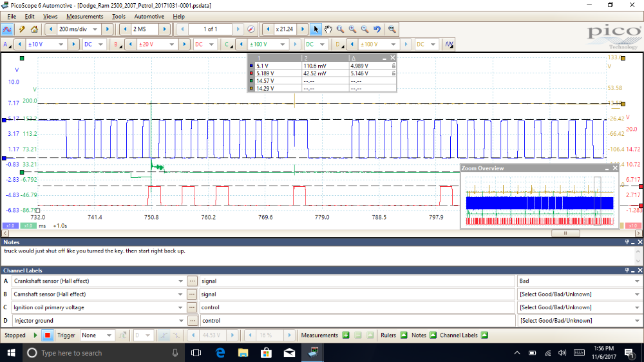Add a measurement with green plus icon
Image resolution: width=644 pixels, height=362 pixels.
[x=346, y=335]
